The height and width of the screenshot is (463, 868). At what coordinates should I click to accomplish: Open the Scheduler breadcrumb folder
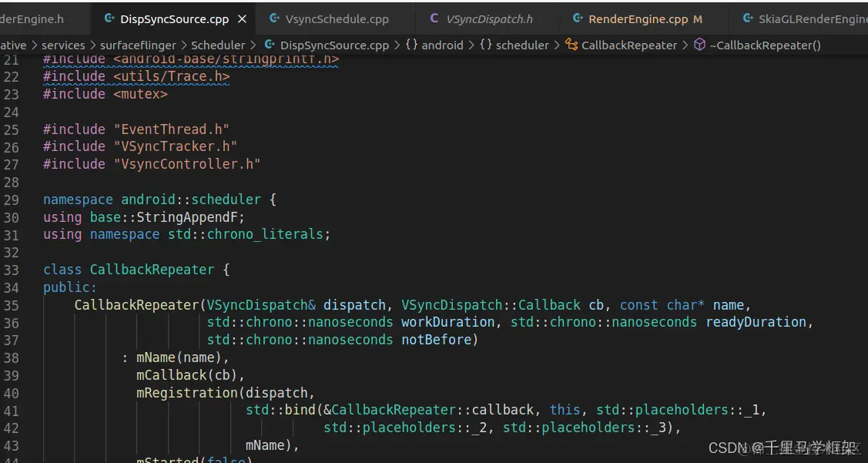pos(218,45)
